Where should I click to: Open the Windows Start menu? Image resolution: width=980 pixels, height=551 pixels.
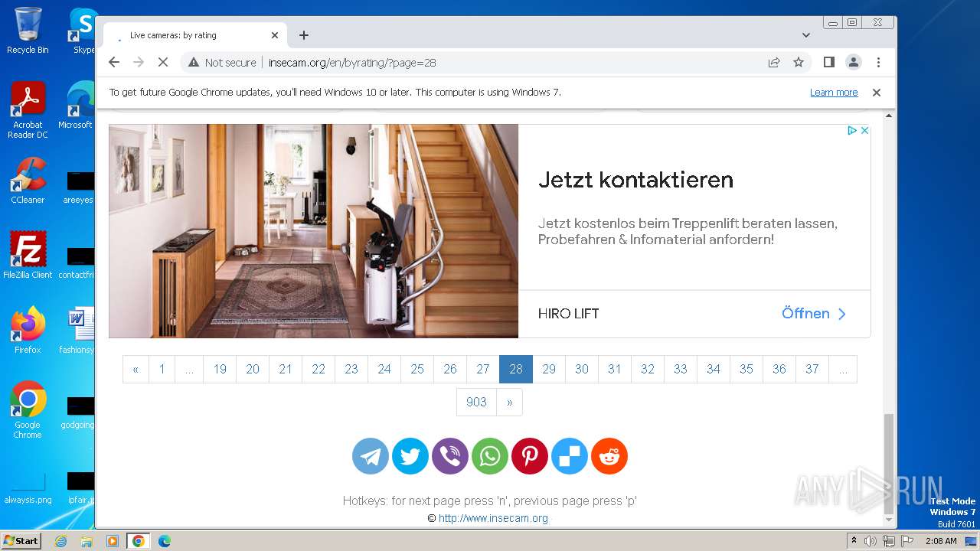(21, 540)
